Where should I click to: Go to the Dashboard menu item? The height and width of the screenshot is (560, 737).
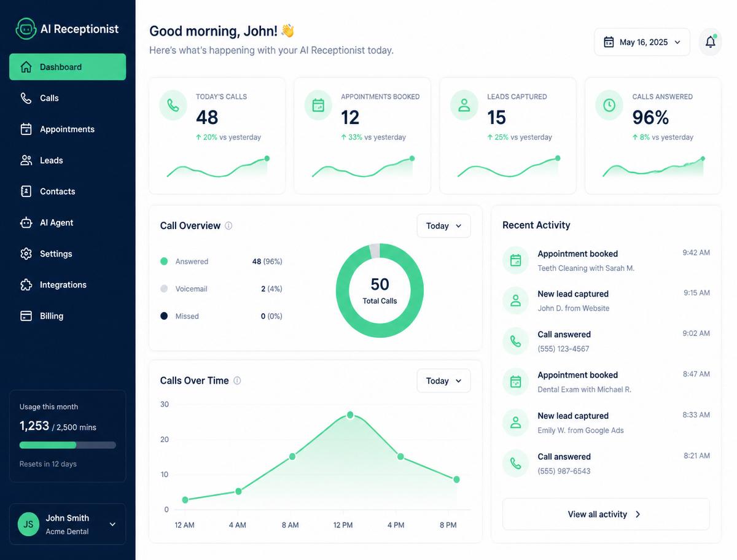pyautogui.click(x=68, y=67)
